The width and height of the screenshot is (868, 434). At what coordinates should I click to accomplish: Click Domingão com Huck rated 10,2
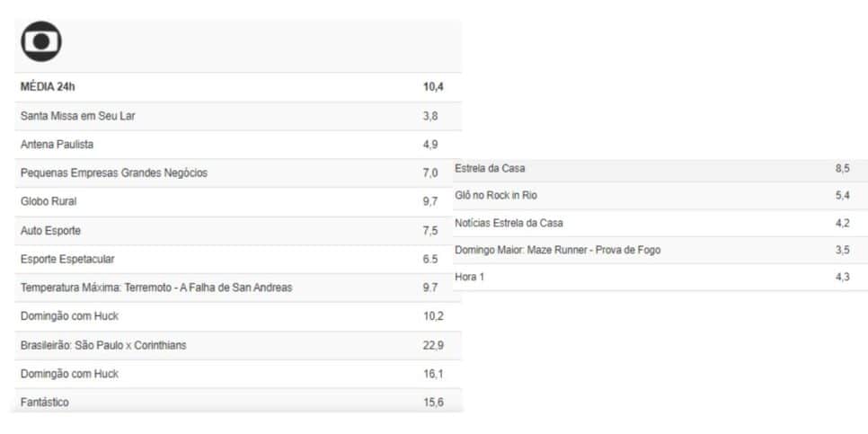pyautogui.click(x=238, y=316)
